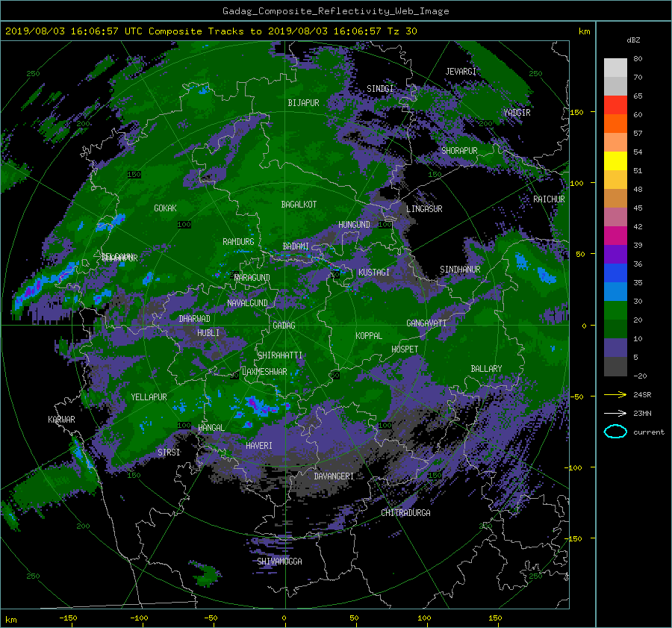Click the HUNGUND city label
Viewport: 672px width, 628px height.
pos(354,225)
